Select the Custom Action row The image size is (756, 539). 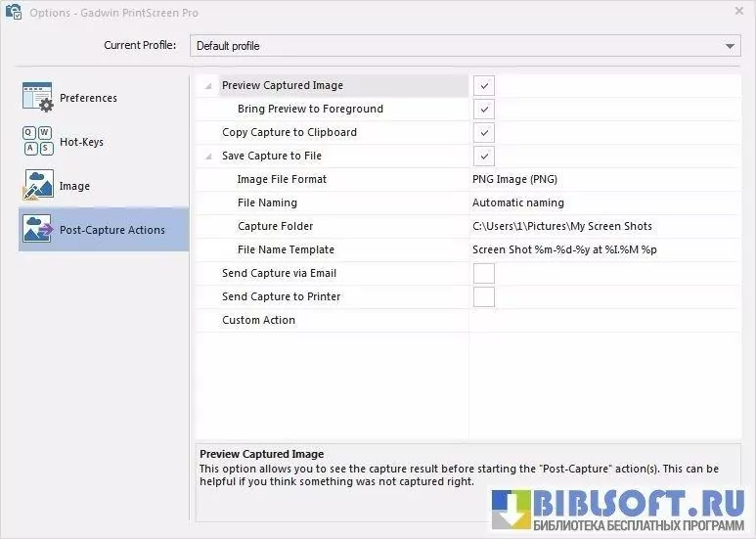(258, 321)
